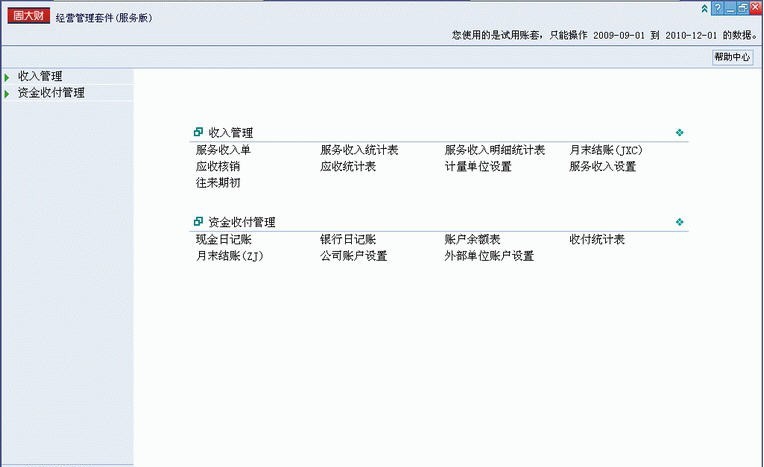Viewport: 764px width, 467px height.
Task: Expand 资金收付管理 arrow in left sidebar
Action: 7,94
